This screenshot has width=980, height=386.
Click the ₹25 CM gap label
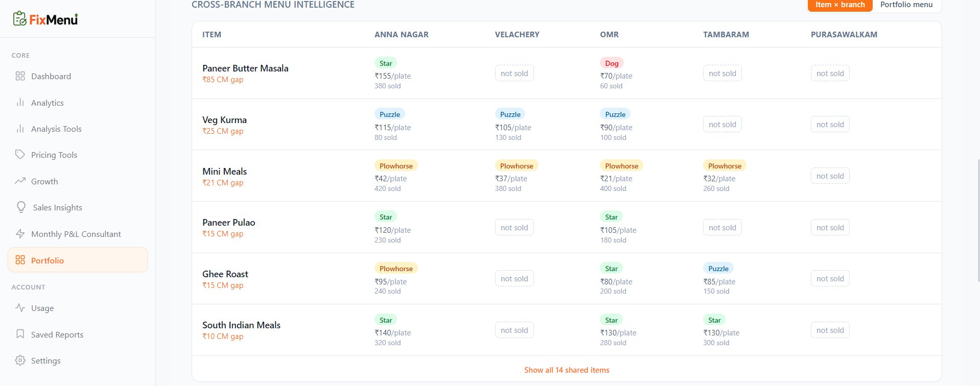223,131
